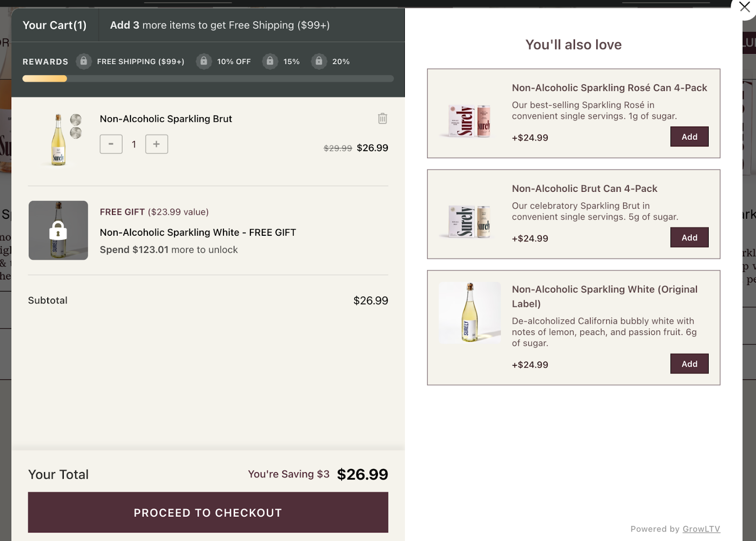
Task: Dismiss the cart using the X icon
Action: [744, 8]
